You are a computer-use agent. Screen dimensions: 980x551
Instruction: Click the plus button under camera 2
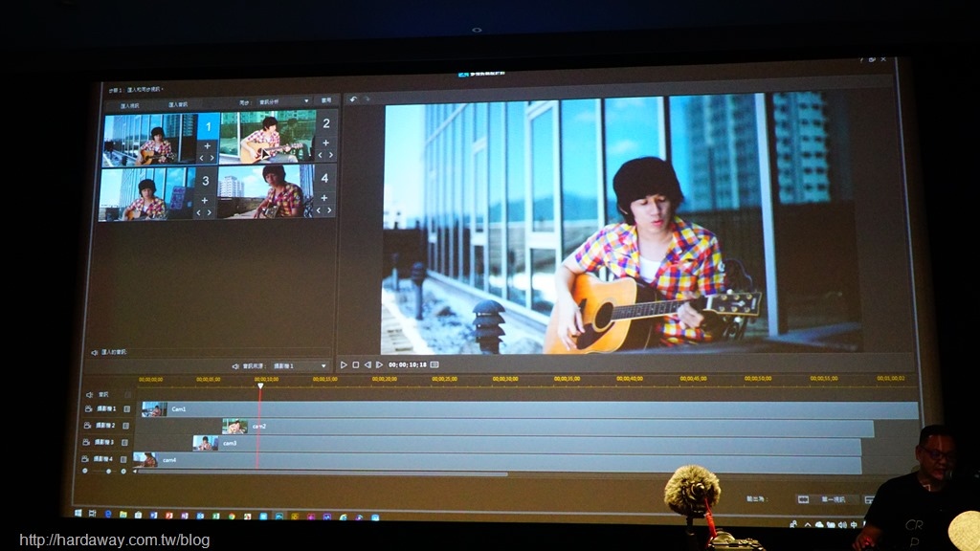pyautogui.click(x=325, y=143)
